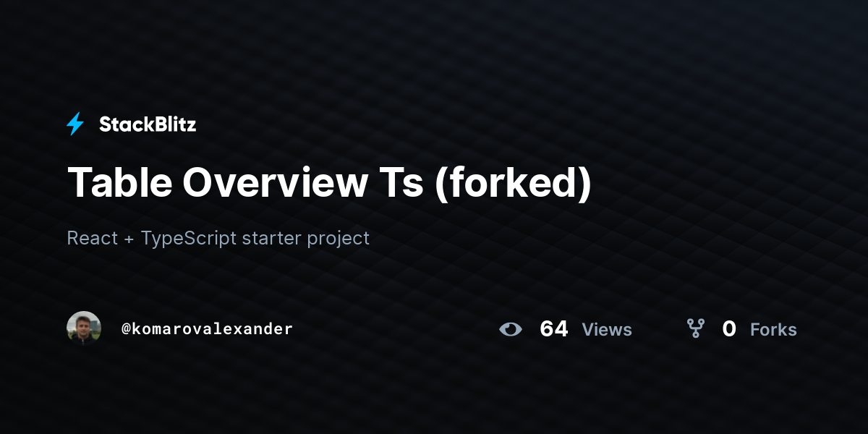Screen dimensions: 868x434
Task: Click the Table Overview Ts project title
Action: (x=329, y=182)
